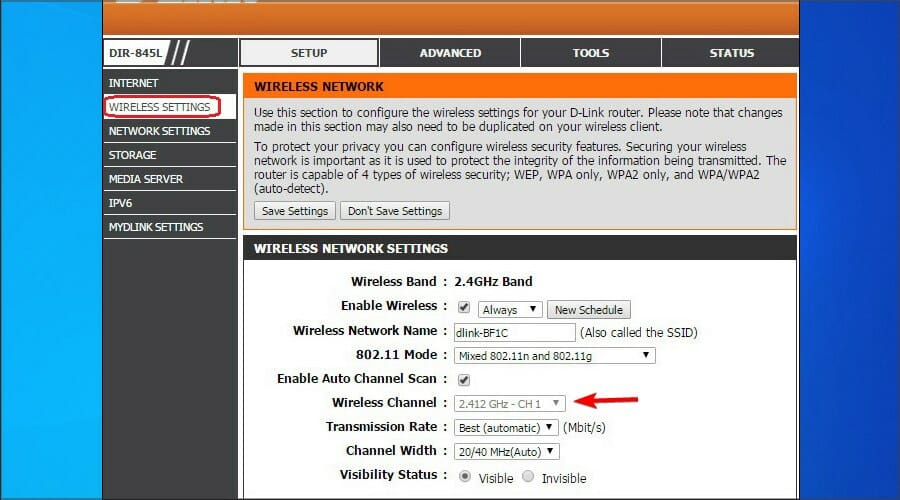
Task: Open NETWORK SETTINGS in the sidebar
Action: point(170,131)
